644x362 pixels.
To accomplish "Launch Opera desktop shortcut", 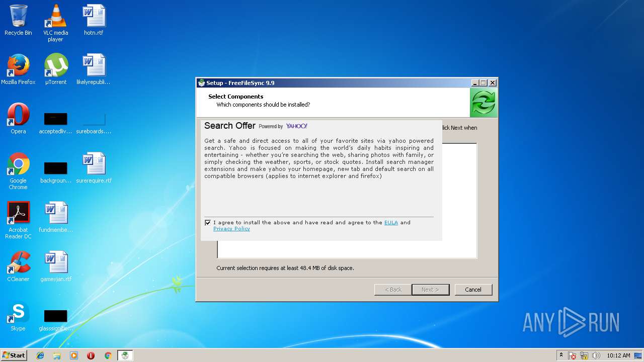I will tap(18, 119).
